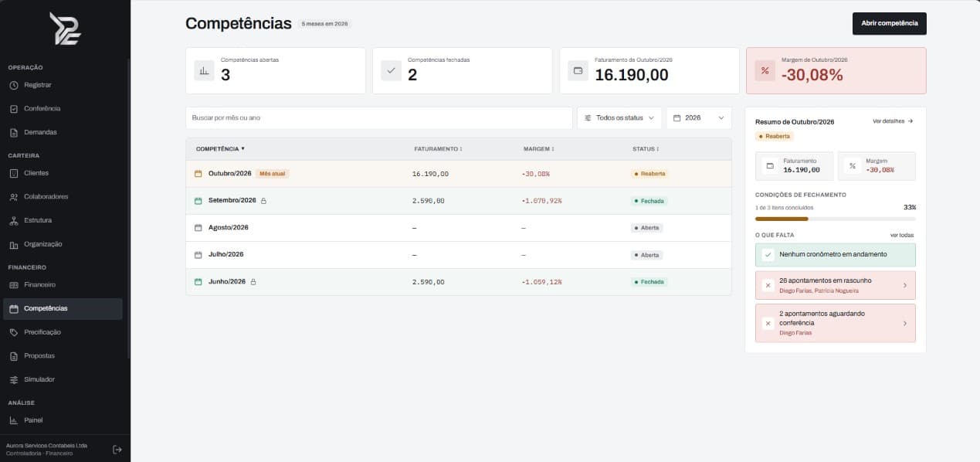Click the lock icon beside Setembro/2026
Viewport: 980px width, 462px height.
pos(263,201)
